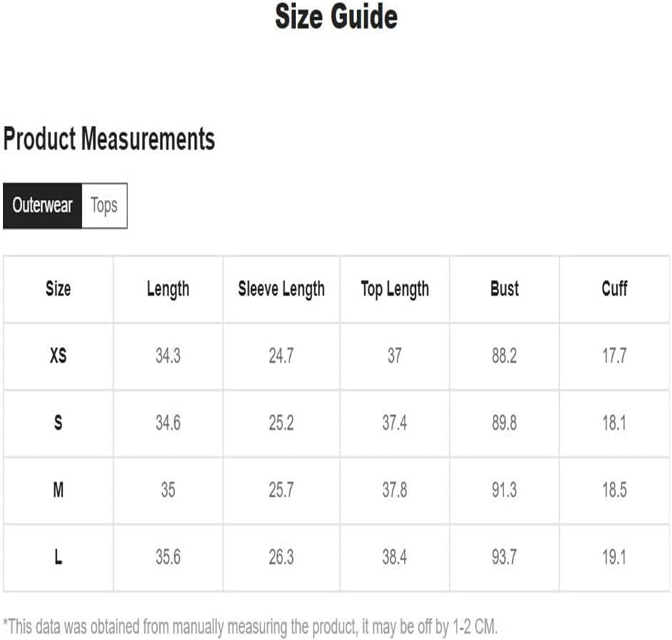Click the Product Measurements heading
Viewport: 672px width, 640px height.
click(109, 139)
